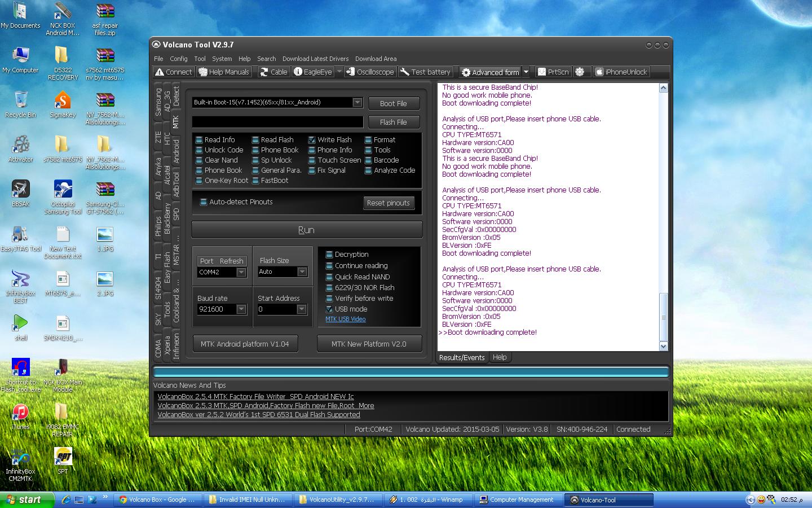Viewport: 812px width, 508px height.
Task: Click the Connect toolbar icon
Action: point(174,72)
